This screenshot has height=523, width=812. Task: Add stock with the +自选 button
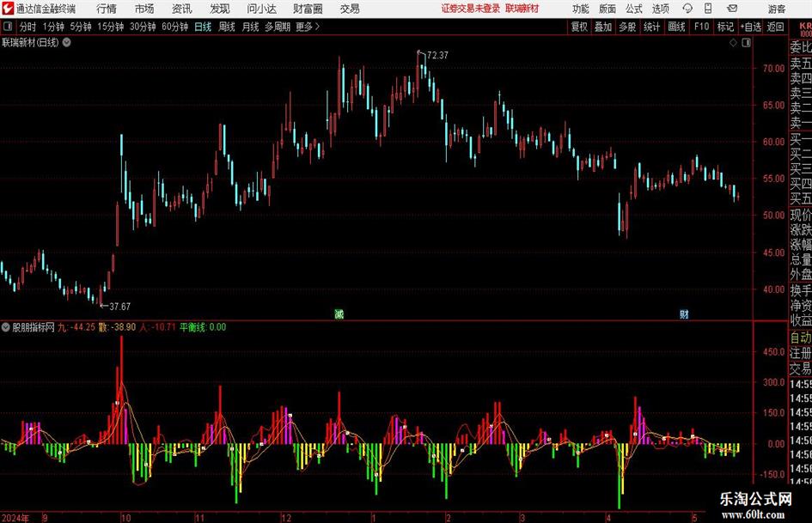pos(751,27)
